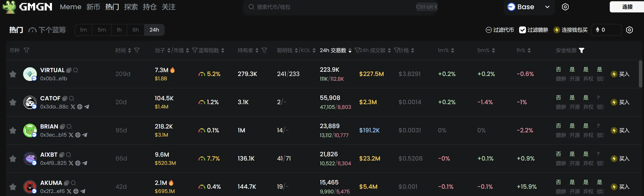Open the Base chain dropdown
Image resolution: width=644 pixels, height=196 pixels.
point(529,7)
